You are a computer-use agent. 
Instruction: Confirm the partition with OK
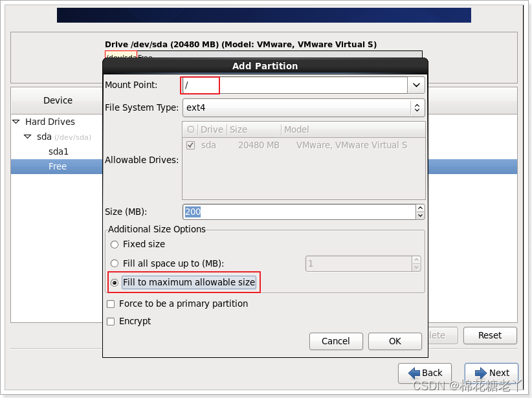[x=395, y=341]
